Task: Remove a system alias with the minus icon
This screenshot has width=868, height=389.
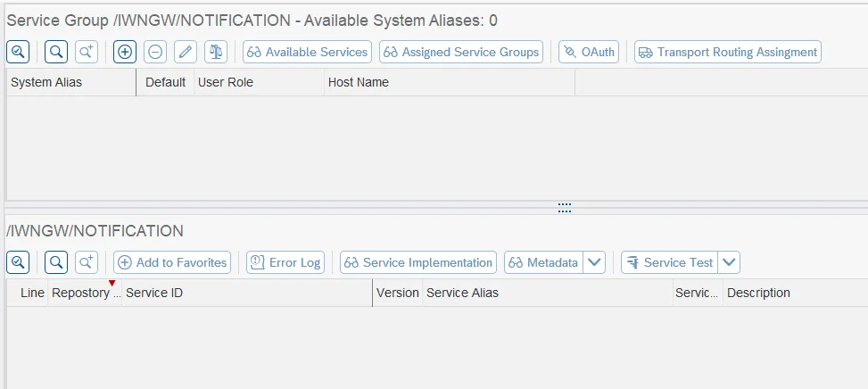Action: tap(155, 52)
